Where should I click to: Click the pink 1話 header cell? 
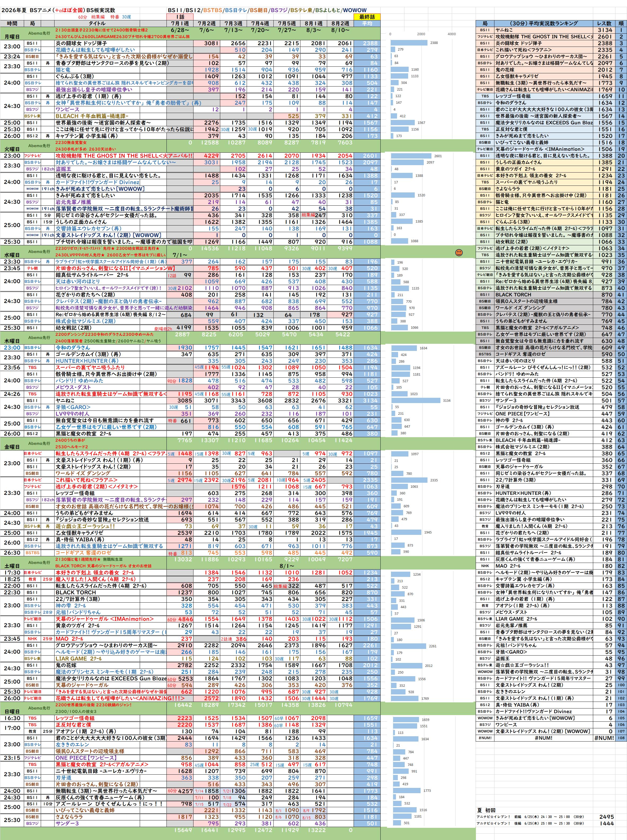tap(180, 17)
